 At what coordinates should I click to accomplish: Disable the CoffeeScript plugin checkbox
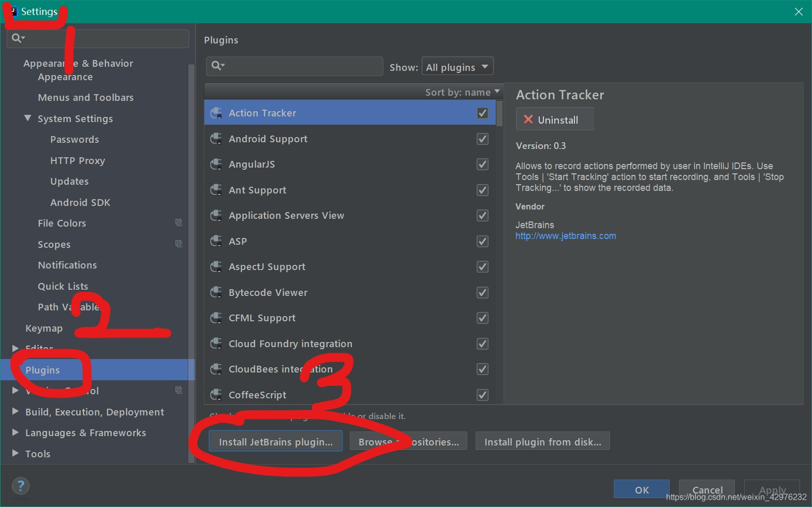[x=482, y=395]
